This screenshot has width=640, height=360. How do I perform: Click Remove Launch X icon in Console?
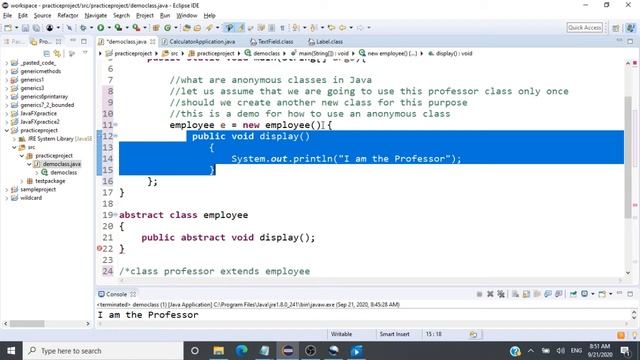point(490,294)
